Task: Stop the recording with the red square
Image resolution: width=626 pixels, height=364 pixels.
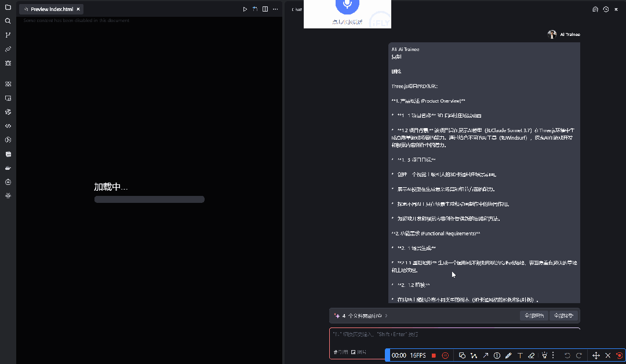Action: 434,355
